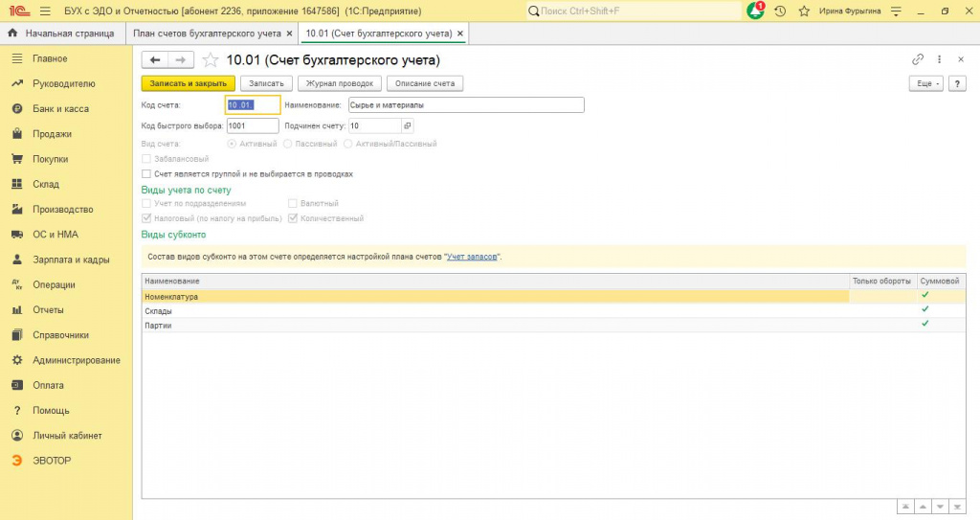The height and width of the screenshot is (520, 980).
Task: Select Активный/Пассивный radio option
Action: pyautogui.click(x=348, y=144)
